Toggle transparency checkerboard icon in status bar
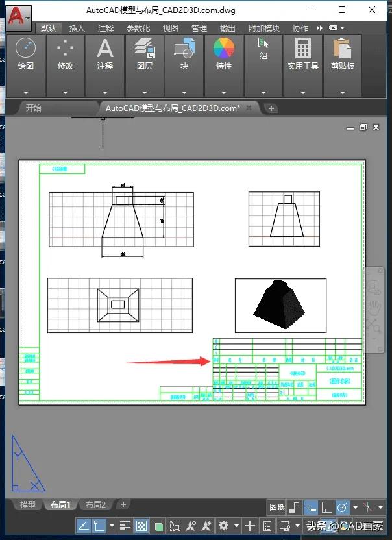The height and width of the screenshot is (540, 392). point(141,526)
